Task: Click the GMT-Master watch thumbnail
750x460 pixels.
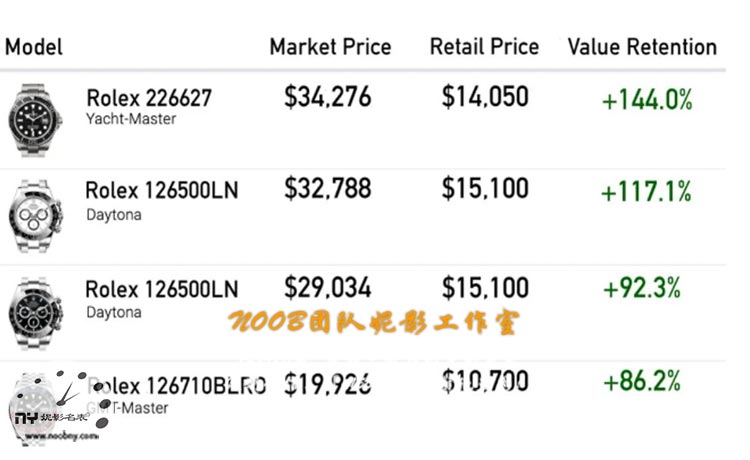Action: (x=35, y=410)
